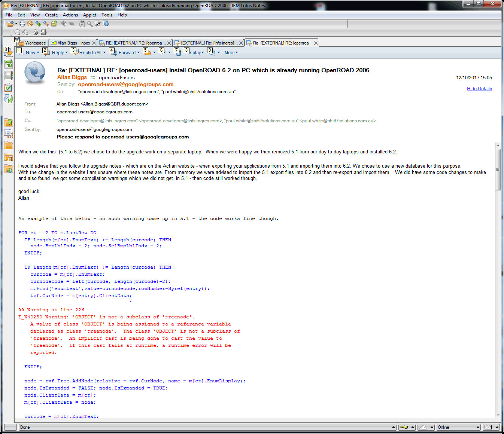Click the 12/10/2017 15:05 date text
The height and width of the screenshot is (434, 504).
[x=474, y=78]
